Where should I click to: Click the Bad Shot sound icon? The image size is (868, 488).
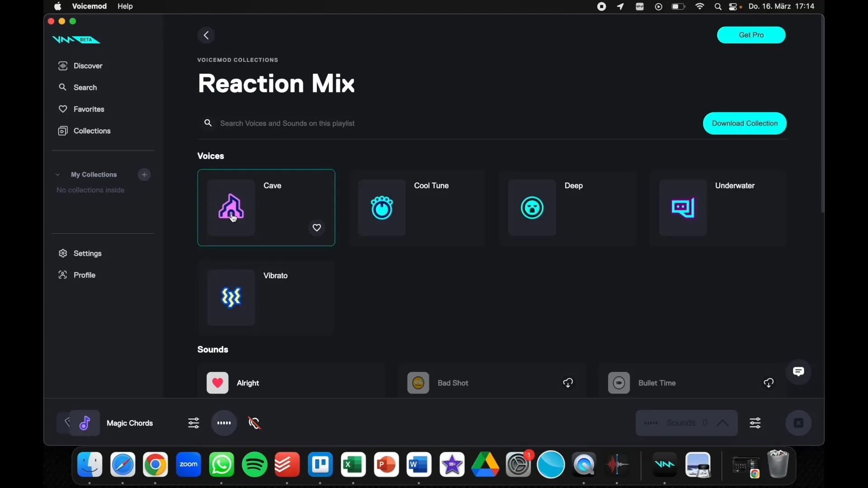(418, 383)
